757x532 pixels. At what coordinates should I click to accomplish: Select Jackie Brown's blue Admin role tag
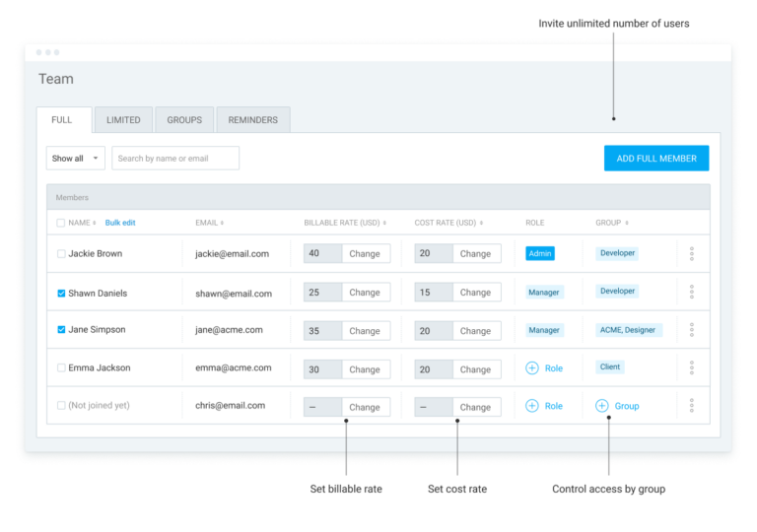click(540, 254)
